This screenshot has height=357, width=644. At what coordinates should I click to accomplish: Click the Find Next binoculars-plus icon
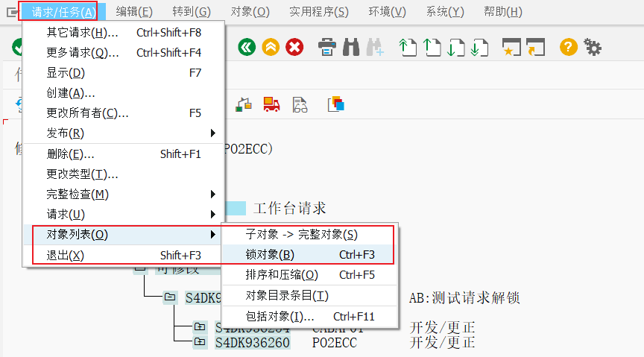click(x=375, y=47)
